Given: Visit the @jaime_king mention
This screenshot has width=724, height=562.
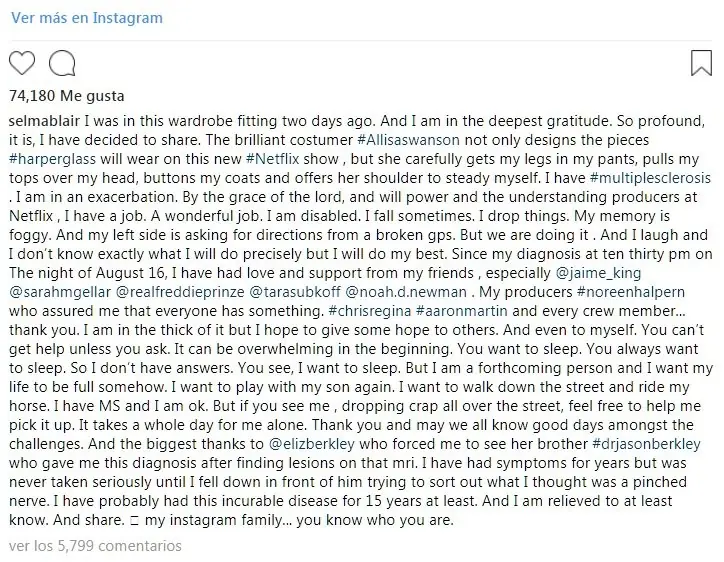Looking at the screenshot, I should click(598, 273).
